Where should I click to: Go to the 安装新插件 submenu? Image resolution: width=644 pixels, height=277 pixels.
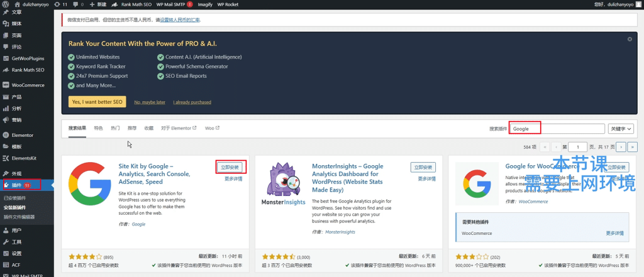(14, 208)
